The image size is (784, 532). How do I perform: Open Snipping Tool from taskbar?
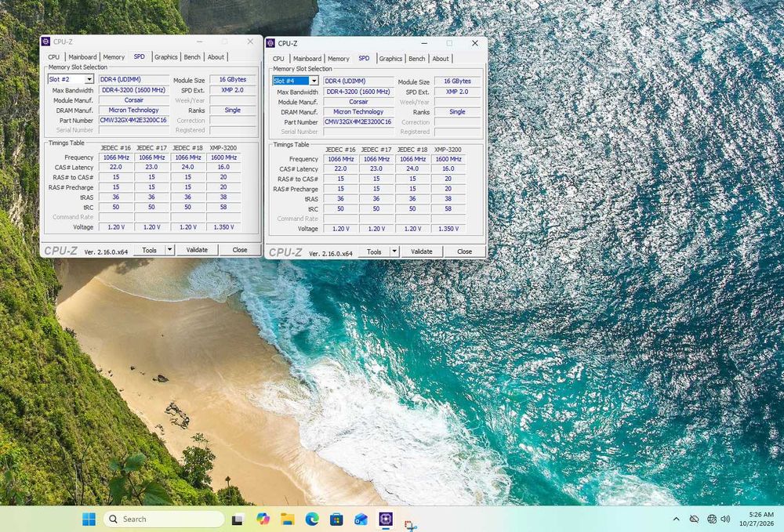tap(411, 525)
